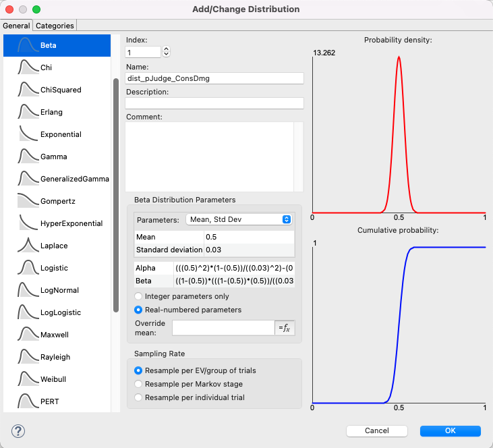The height and width of the screenshot is (448, 493).
Task: Enable Integer parameters only
Action: click(x=138, y=296)
